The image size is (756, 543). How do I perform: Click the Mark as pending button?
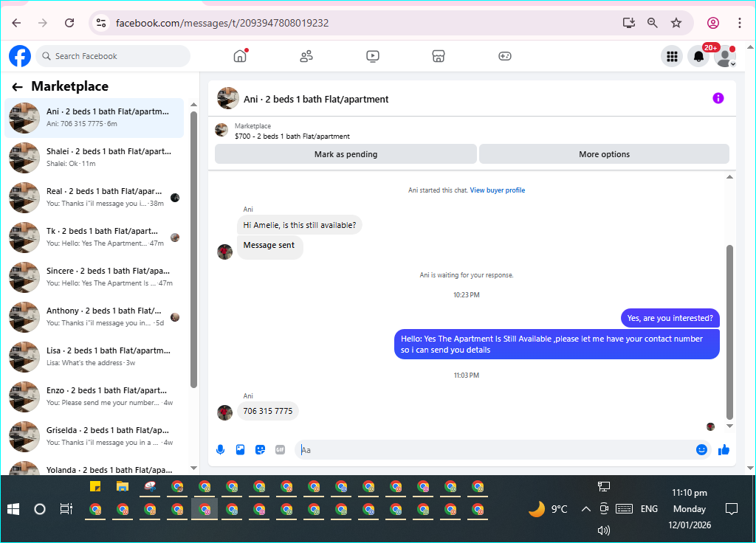pyautogui.click(x=346, y=154)
